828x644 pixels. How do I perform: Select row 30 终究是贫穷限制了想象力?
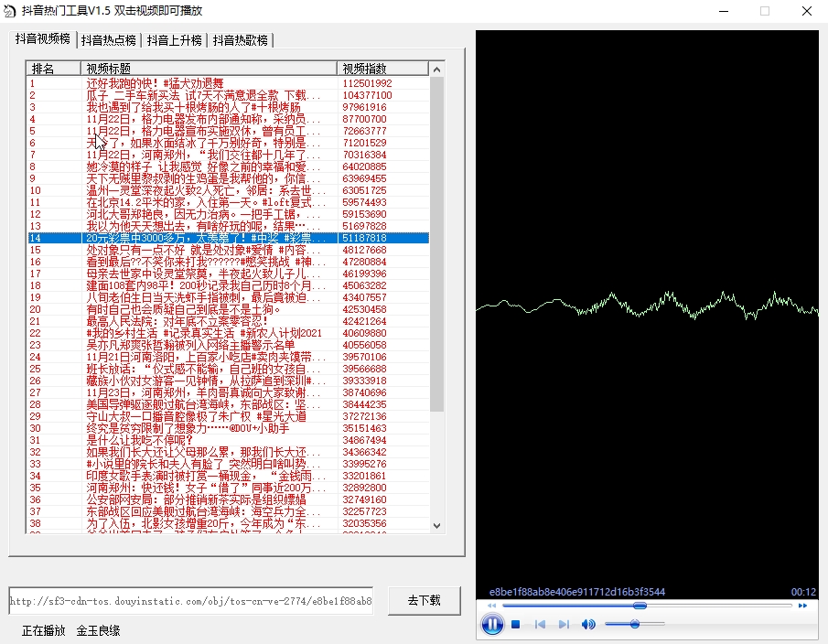pos(228,428)
